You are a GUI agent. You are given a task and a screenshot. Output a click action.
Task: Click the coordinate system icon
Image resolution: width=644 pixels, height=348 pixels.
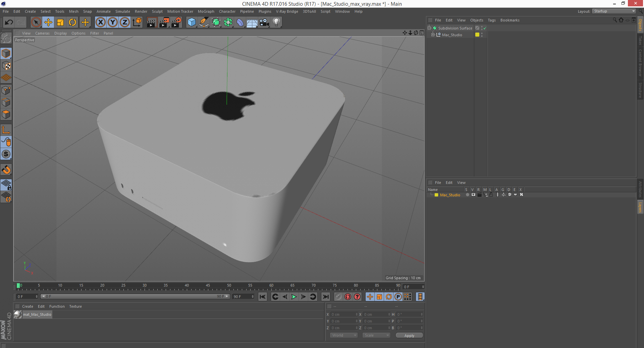click(x=137, y=22)
